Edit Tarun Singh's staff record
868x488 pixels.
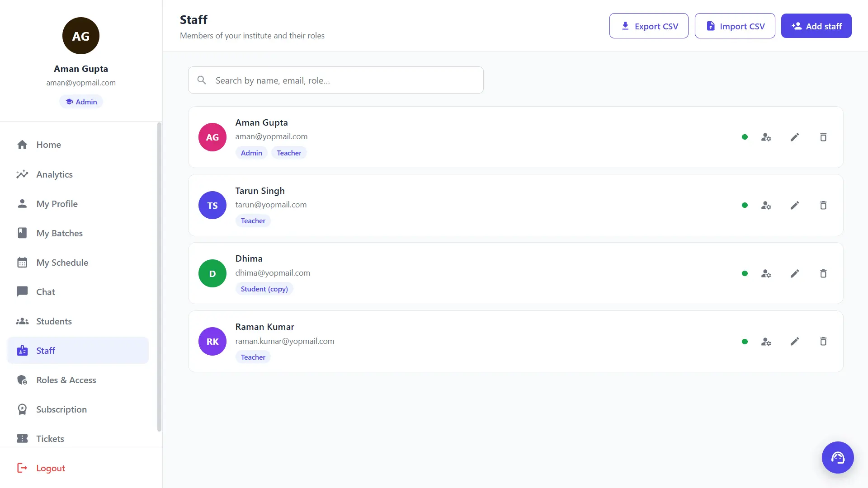795,206
